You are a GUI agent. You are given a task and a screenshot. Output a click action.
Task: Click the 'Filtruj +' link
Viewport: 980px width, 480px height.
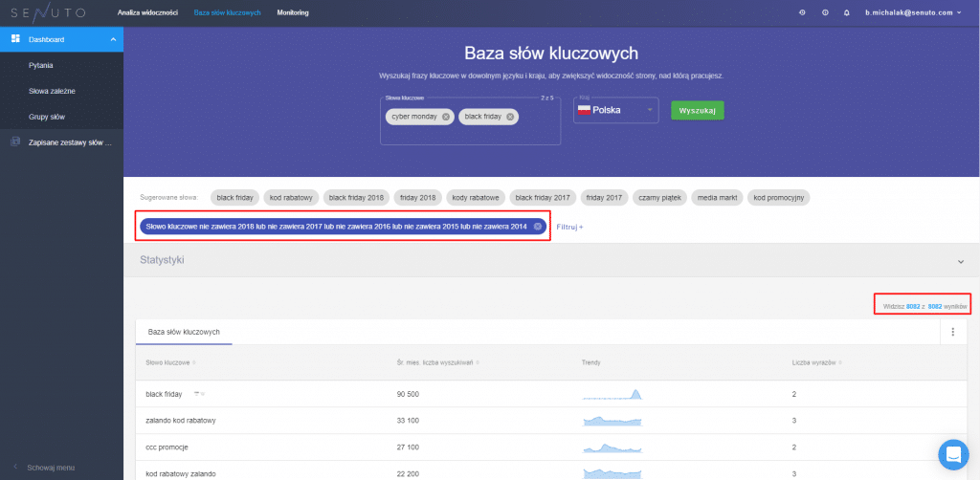pos(569,227)
